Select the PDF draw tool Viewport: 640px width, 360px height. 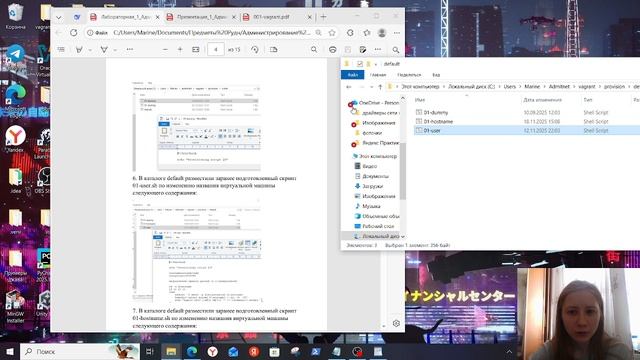coord(104,49)
